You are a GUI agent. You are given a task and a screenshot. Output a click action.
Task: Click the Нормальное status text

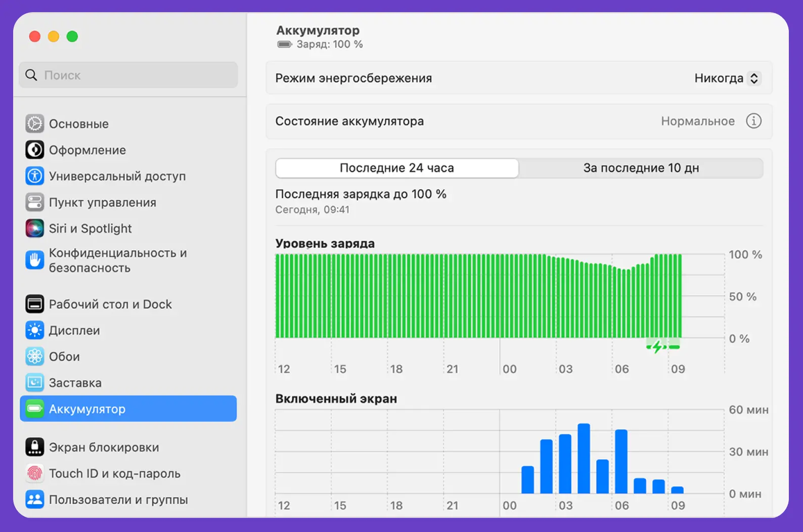698,121
